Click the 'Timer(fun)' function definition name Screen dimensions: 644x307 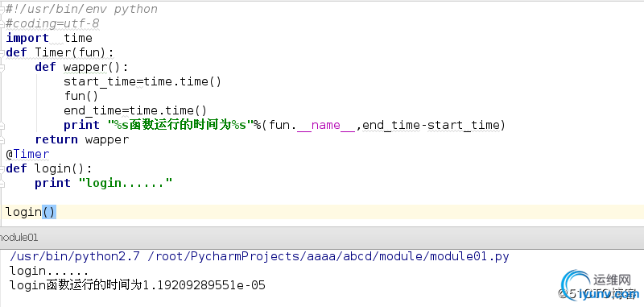tap(70, 52)
